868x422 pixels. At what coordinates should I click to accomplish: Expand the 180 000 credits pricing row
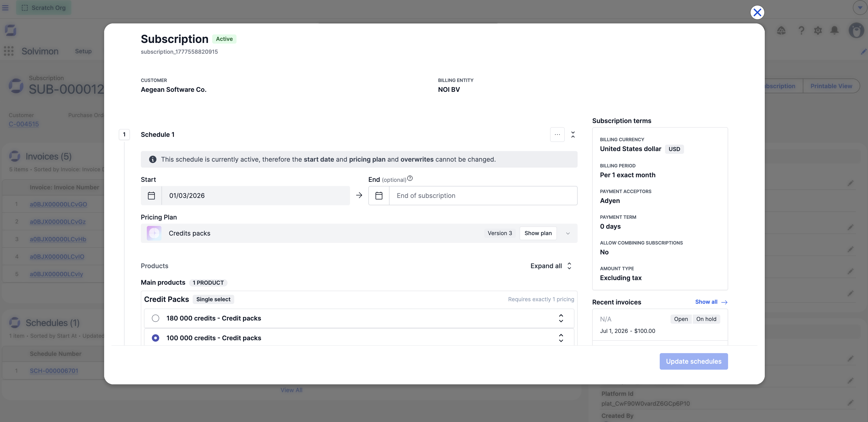pyautogui.click(x=561, y=318)
